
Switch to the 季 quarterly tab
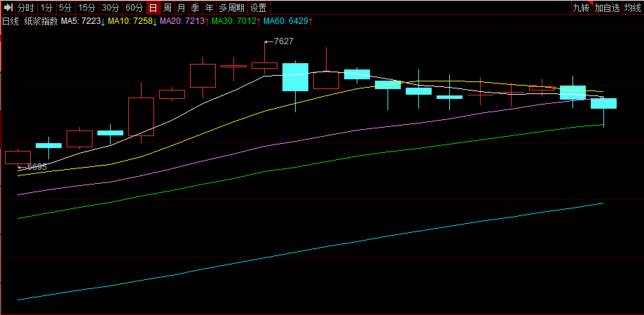tap(195, 8)
